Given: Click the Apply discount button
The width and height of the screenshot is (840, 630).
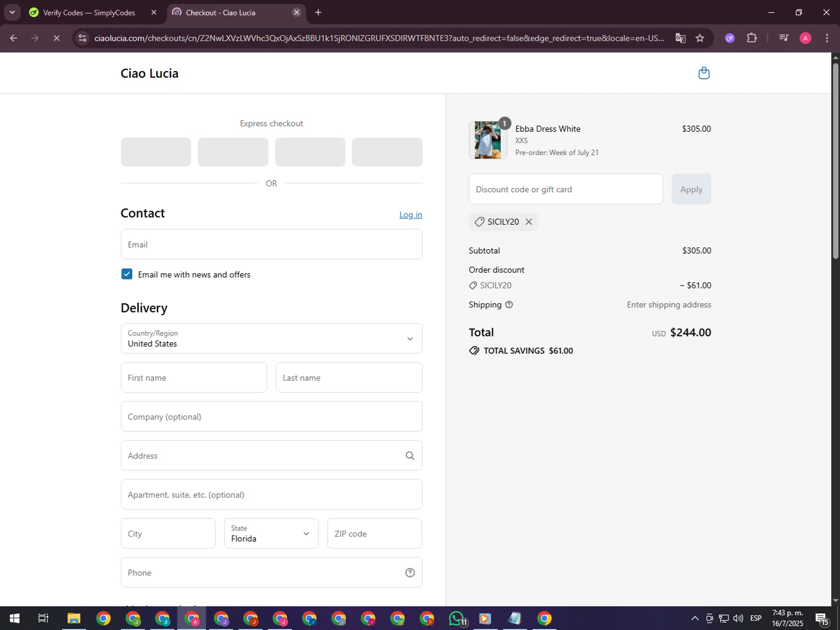Looking at the screenshot, I should click(x=691, y=189).
